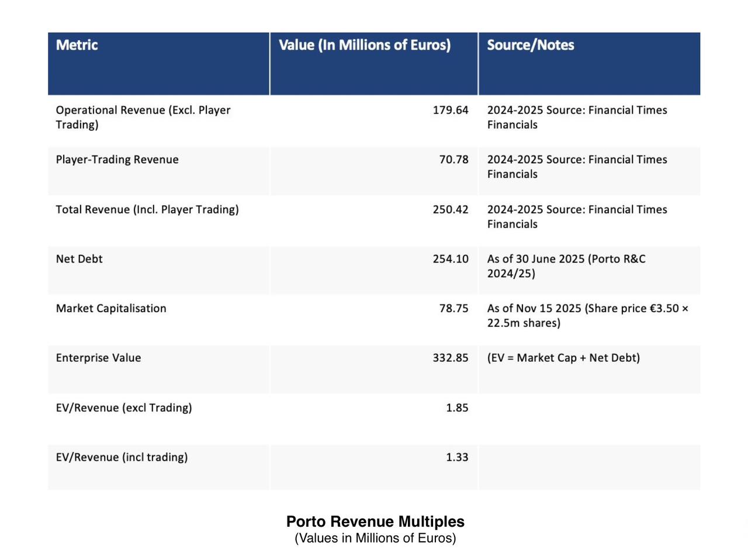
Task: Click the 1.33 EV/Revenue multiple
Action: pos(457,457)
